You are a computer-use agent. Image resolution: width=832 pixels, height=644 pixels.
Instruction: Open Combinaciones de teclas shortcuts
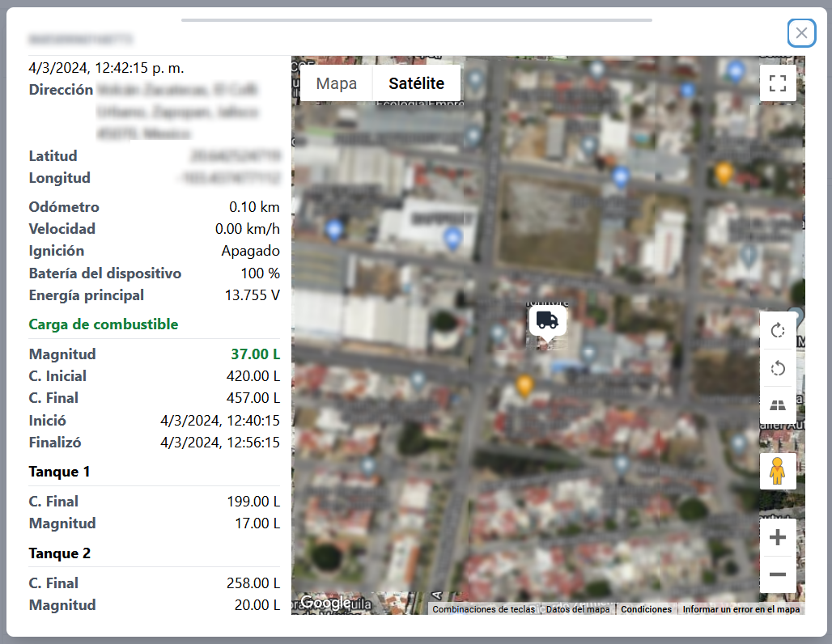coord(483,609)
